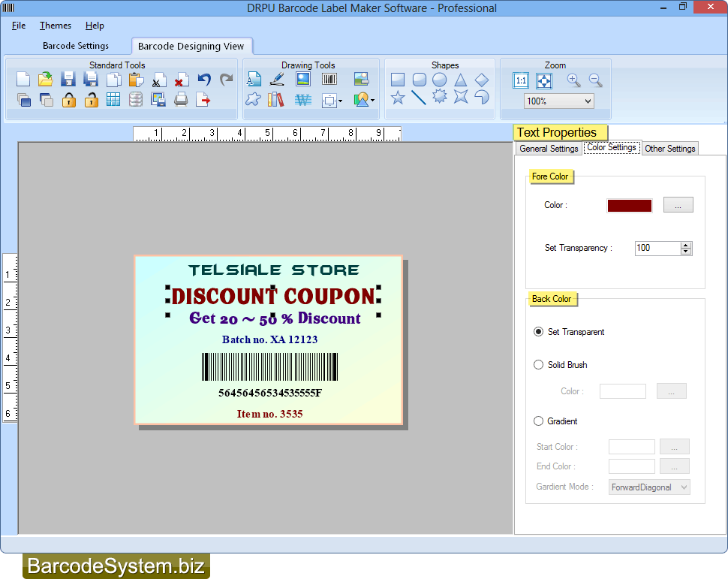728x579 pixels.
Task: Select the Gradient back color option
Action: tap(538, 421)
